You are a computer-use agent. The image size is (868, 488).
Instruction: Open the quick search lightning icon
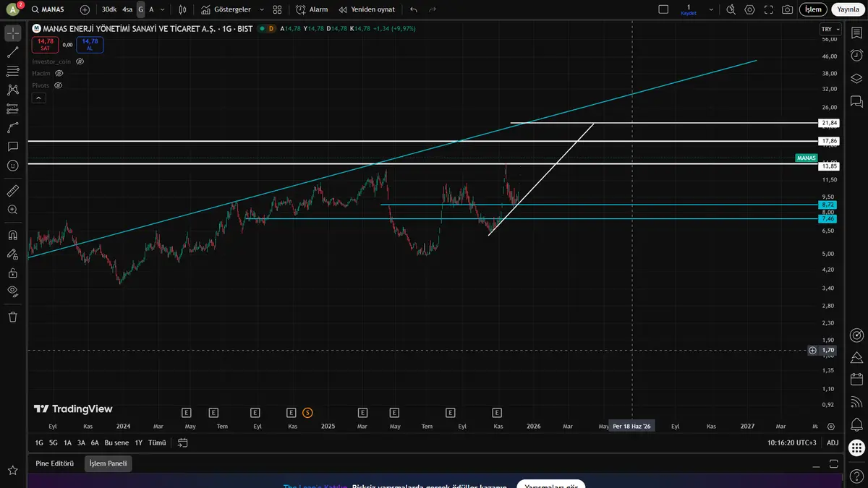(x=731, y=9)
